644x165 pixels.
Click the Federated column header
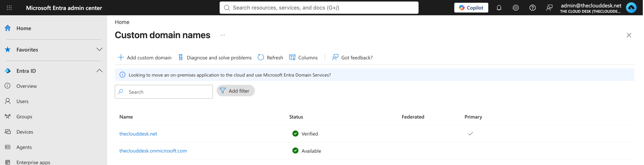point(413,117)
